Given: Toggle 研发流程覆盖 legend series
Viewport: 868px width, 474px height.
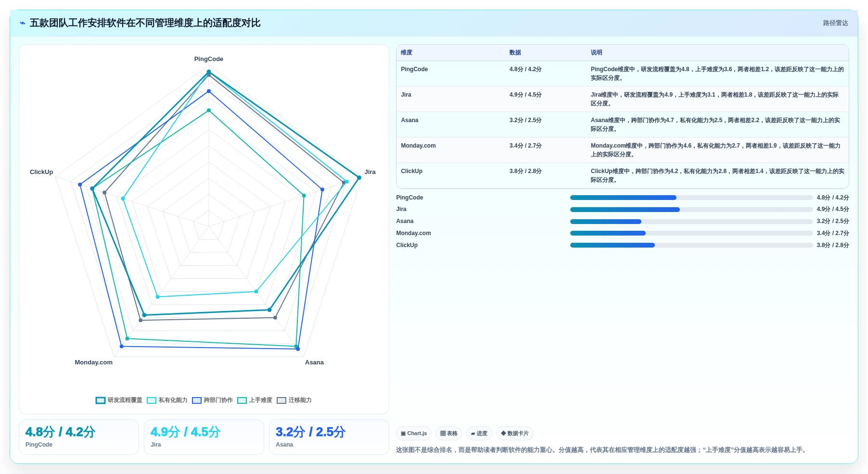Looking at the screenshot, I should tap(119, 400).
